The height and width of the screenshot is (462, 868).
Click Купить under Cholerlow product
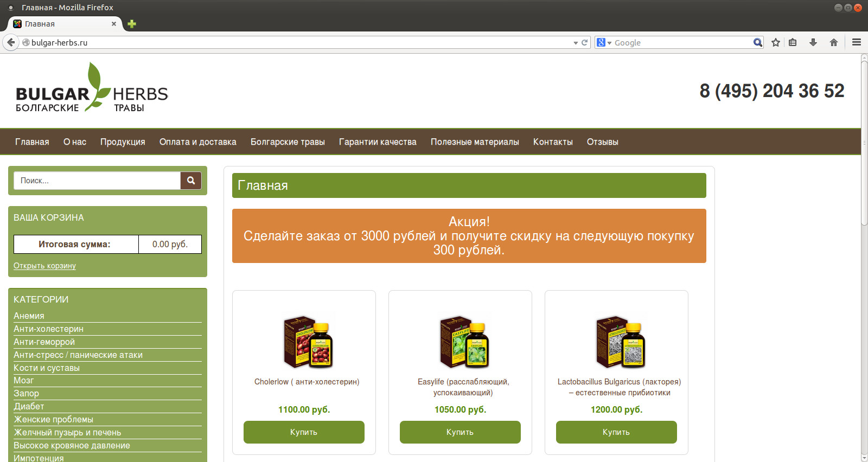pyautogui.click(x=304, y=432)
